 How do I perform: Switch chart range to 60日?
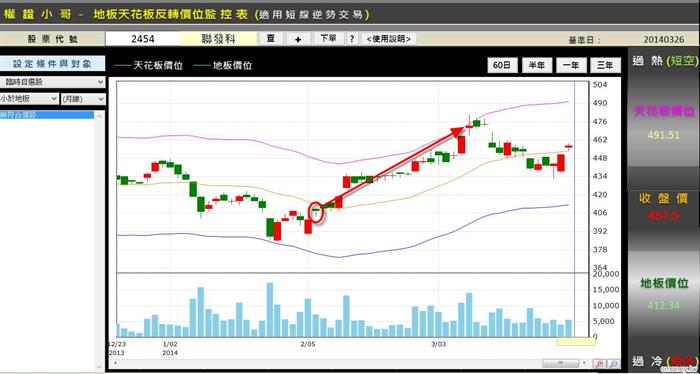pos(502,65)
